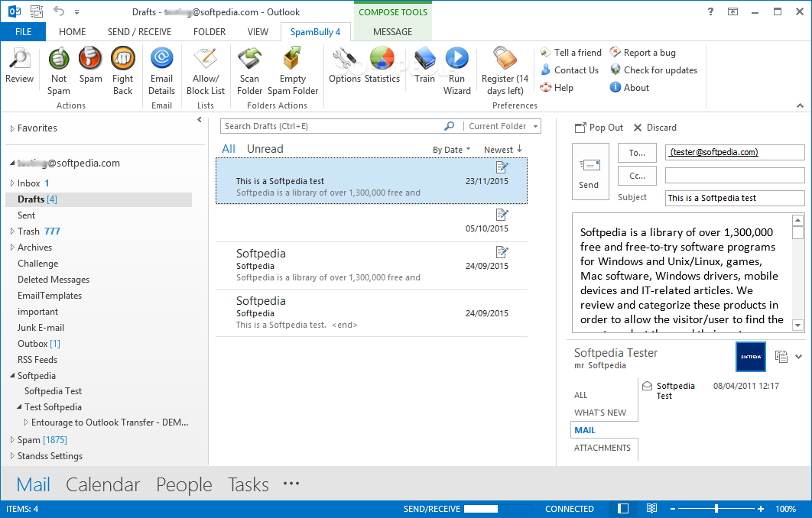This screenshot has width=812, height=518.
Task: Expand the Spam [1875] folder
Action: pos(12,440)
